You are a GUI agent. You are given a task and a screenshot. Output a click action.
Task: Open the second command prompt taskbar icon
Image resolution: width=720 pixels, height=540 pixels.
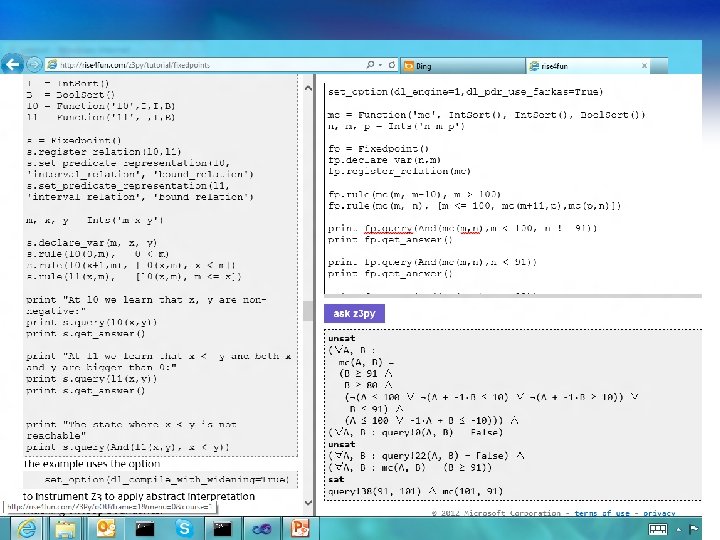click(223, 529)
